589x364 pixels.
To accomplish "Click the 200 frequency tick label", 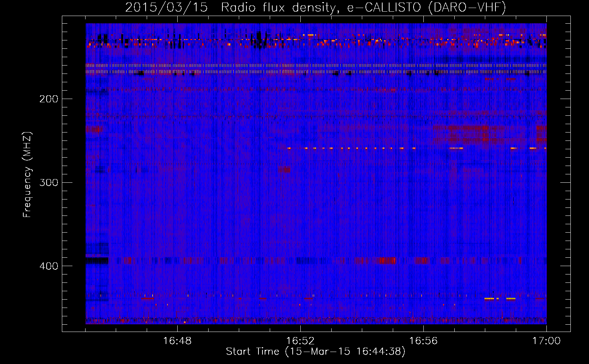I will (x=49, y=99).
